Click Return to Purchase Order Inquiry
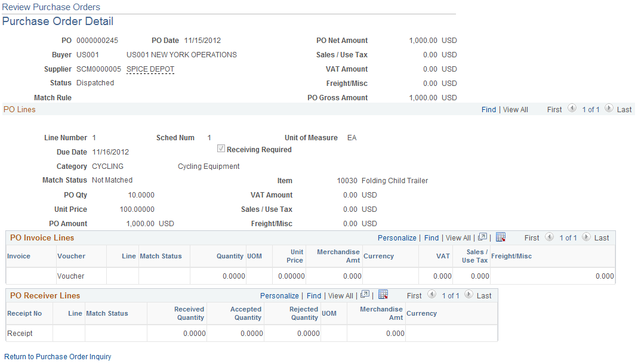This screenshot has height=364, width=638. click(x=57, y=356)
